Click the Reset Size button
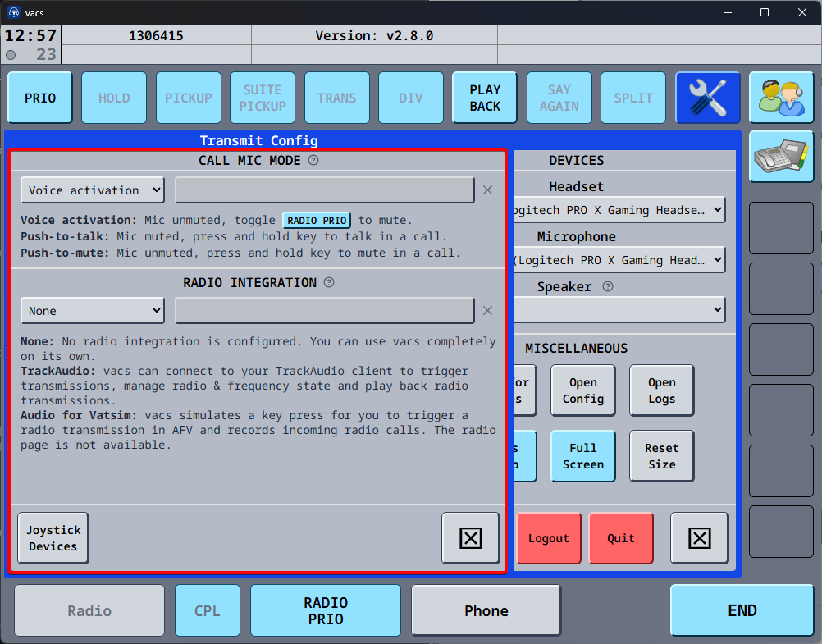 click(661, 456)
